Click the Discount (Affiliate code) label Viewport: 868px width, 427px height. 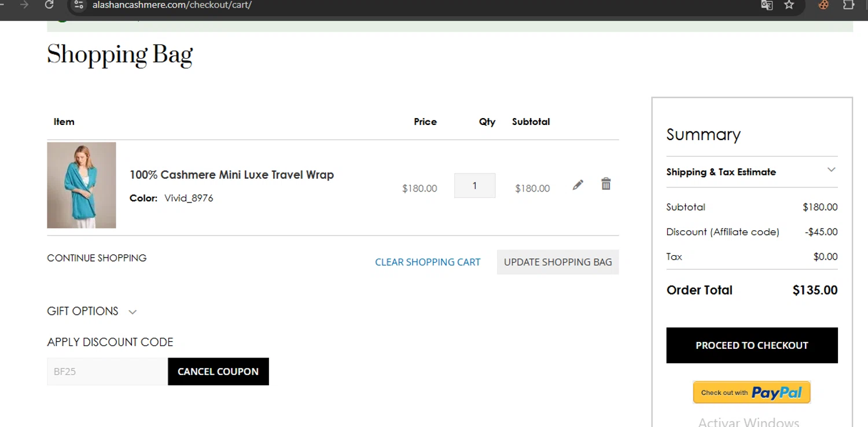723,232
